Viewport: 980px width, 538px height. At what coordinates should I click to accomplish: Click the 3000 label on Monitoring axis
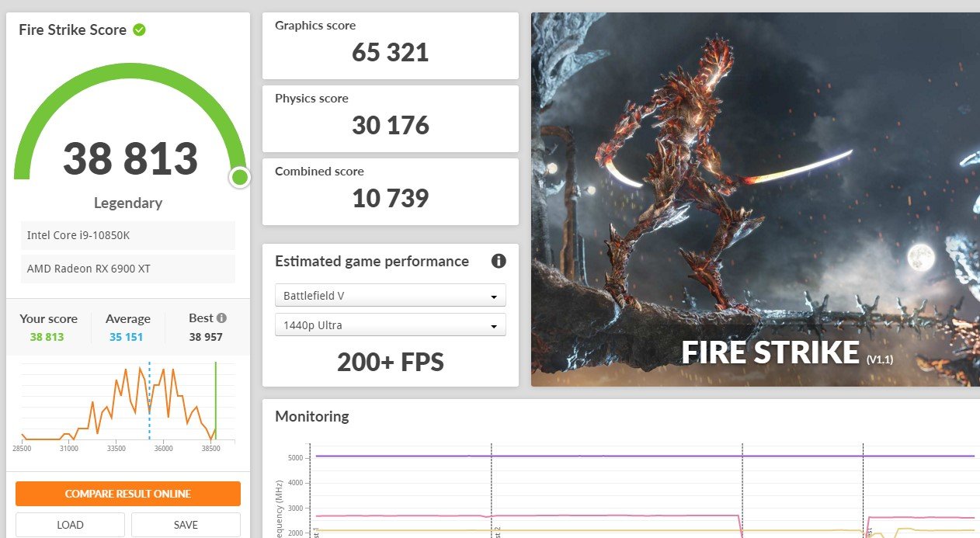click(x=295, y=508)
